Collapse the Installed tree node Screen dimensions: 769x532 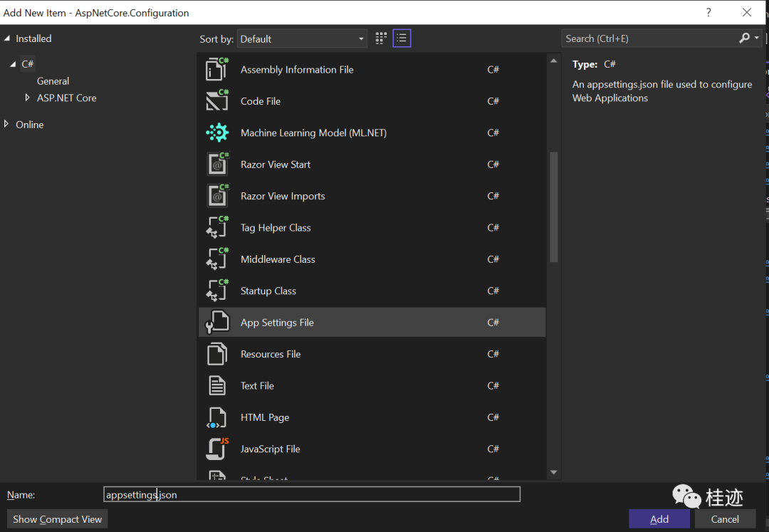pyautogui.click(x=7, y=38)
